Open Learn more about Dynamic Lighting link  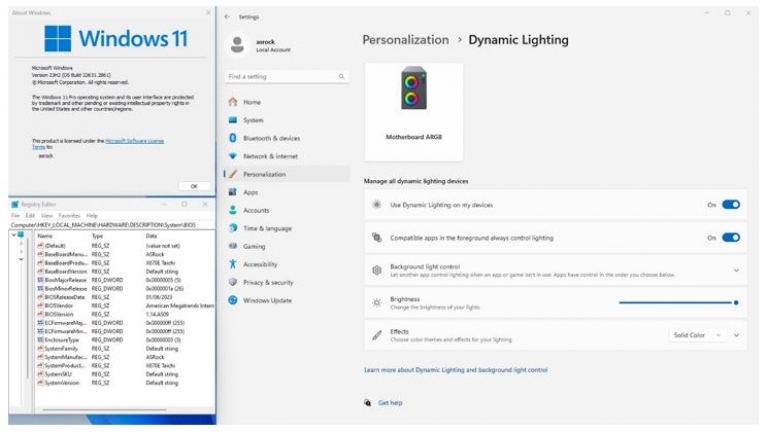pos(456,370)
